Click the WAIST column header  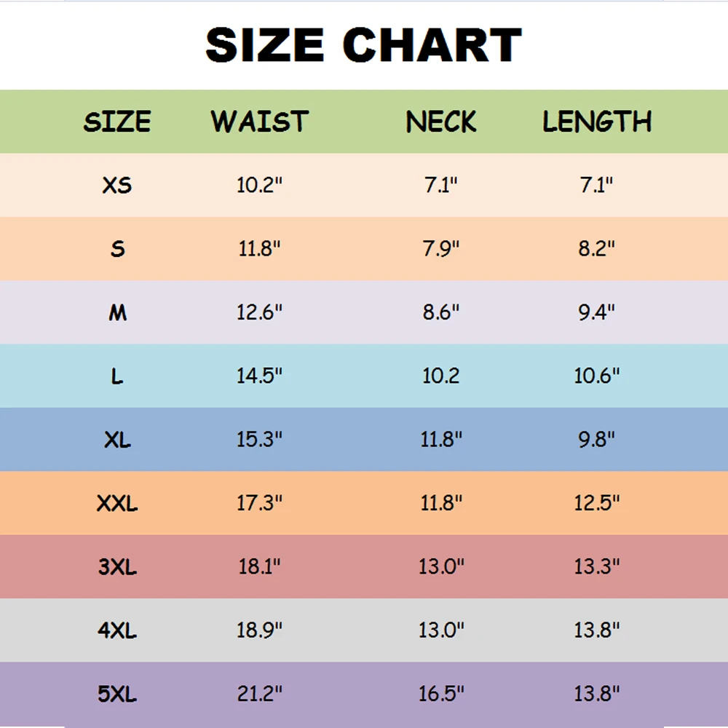pyautogui.click(x=260, y=122)
